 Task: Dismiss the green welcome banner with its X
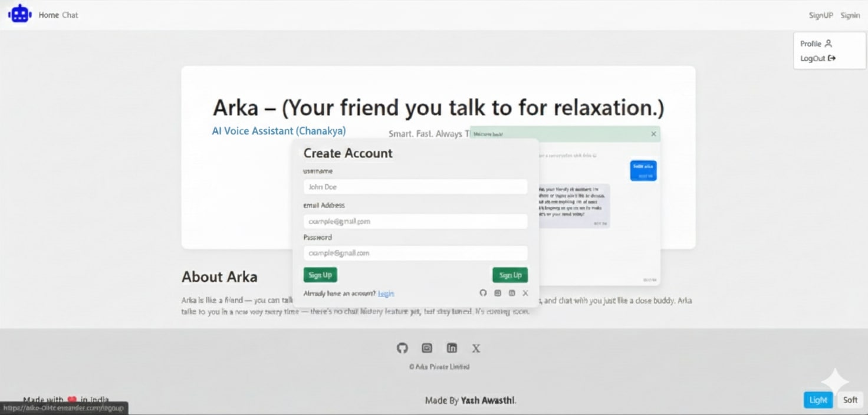click(x=653, y=134)
